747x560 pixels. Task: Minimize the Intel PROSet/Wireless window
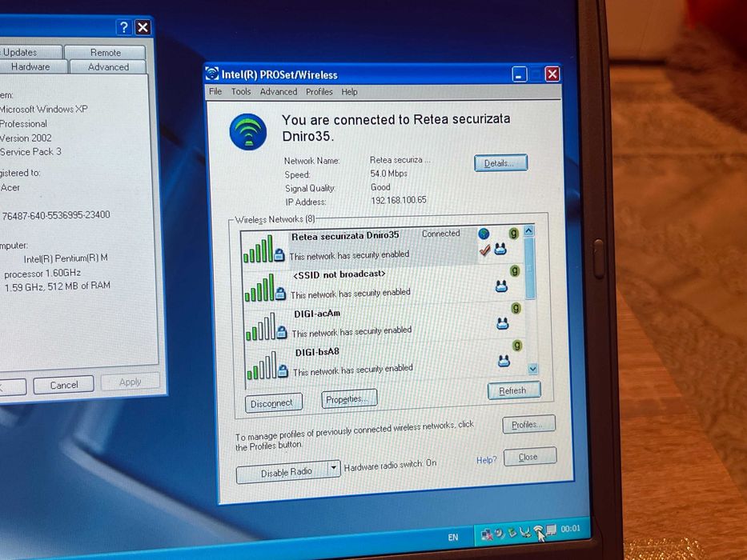(x=520, y=74)
